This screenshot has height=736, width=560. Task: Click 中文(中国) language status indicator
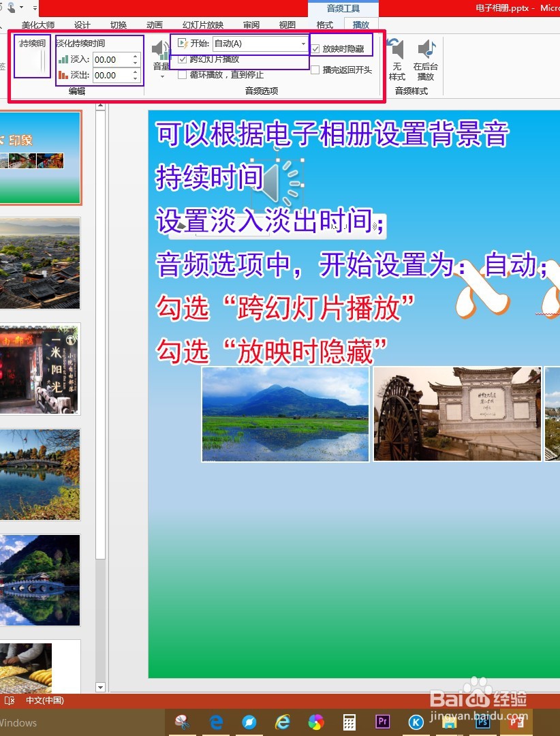44,701
